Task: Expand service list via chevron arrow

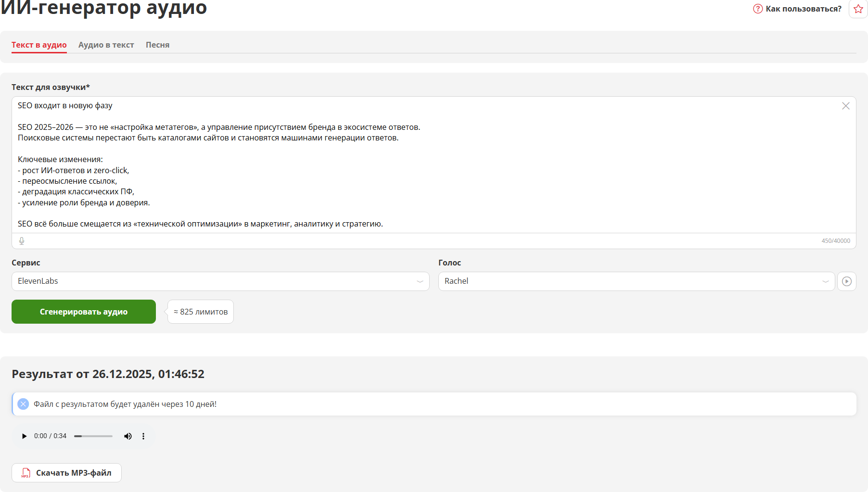Action: 420,281
